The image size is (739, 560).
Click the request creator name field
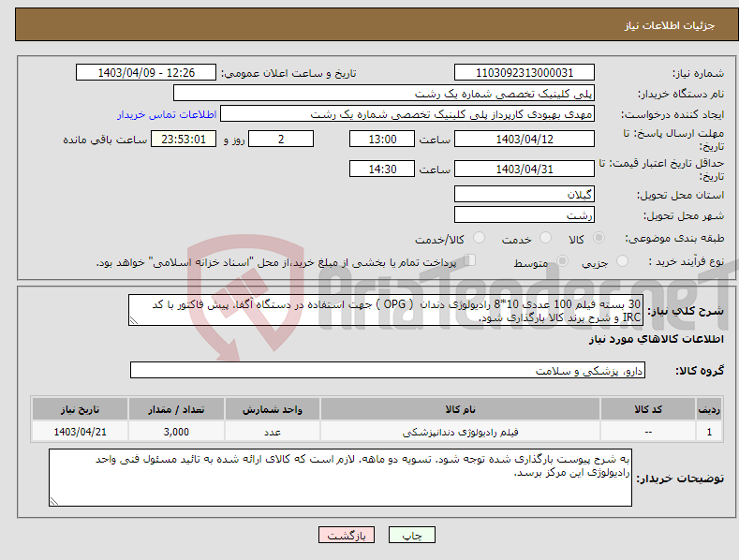click(x=407, y=113)
